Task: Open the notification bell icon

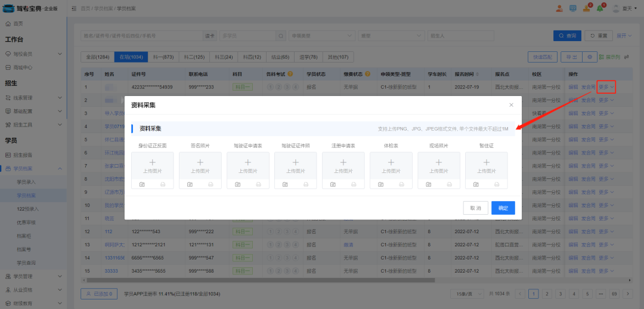Action: click(x=600, y=8)
